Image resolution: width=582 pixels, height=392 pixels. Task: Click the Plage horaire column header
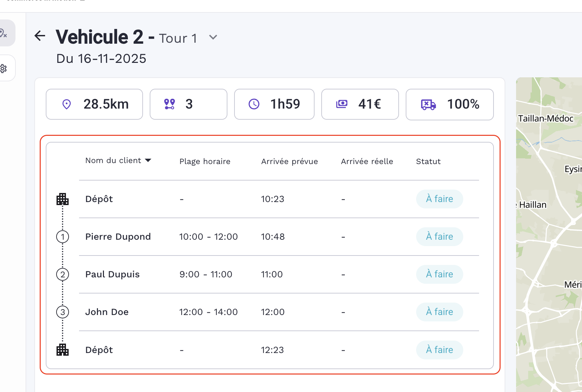point(205,161)
